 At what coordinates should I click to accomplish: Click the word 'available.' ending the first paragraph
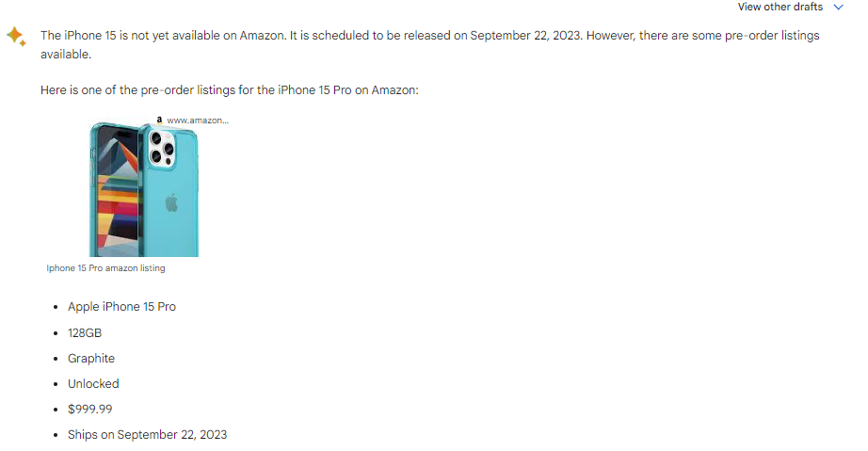tap(66, 55)
